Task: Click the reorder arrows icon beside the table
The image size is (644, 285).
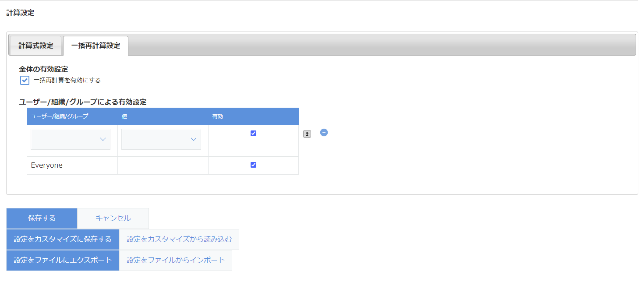Action: (x=307, y=134)
